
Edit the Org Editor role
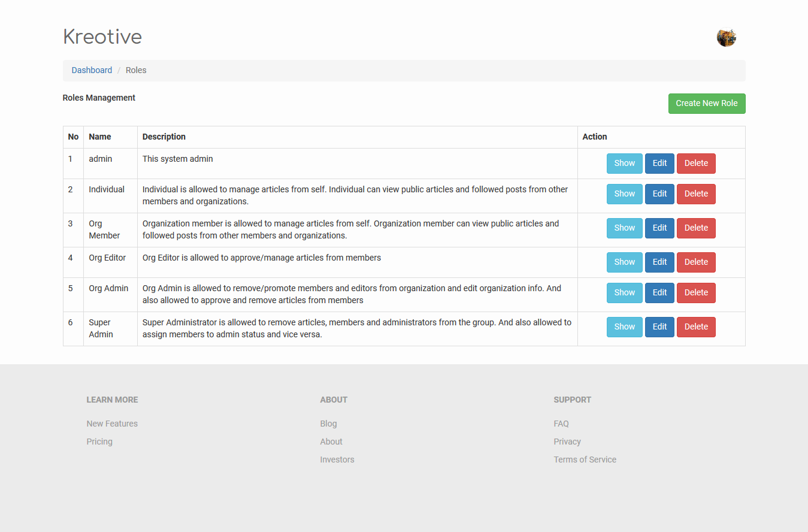point(659,262)
